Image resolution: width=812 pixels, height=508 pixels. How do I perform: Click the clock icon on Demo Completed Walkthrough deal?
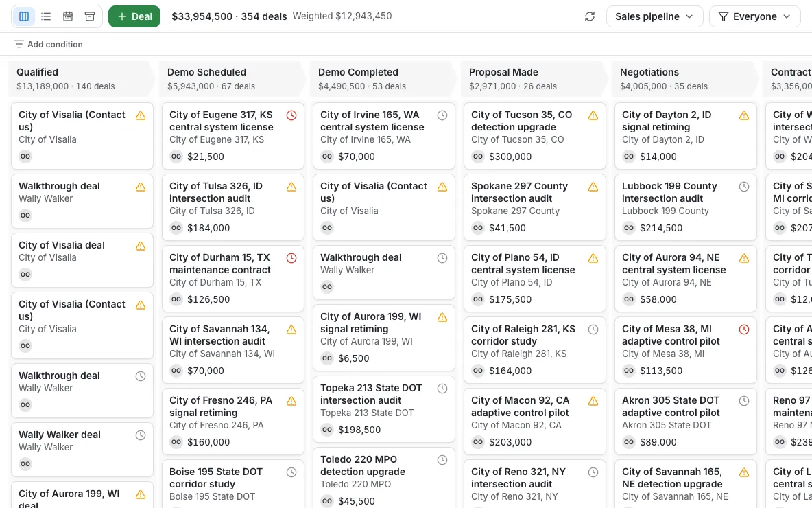442,258
